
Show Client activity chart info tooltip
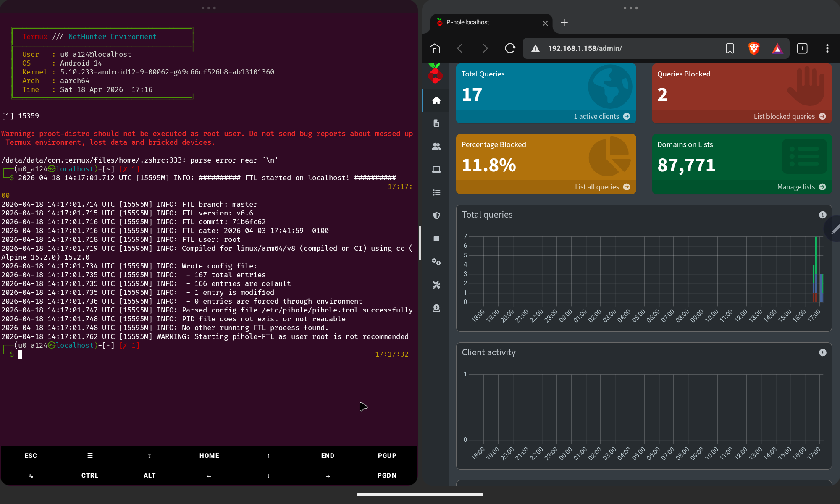pos(823,353)
